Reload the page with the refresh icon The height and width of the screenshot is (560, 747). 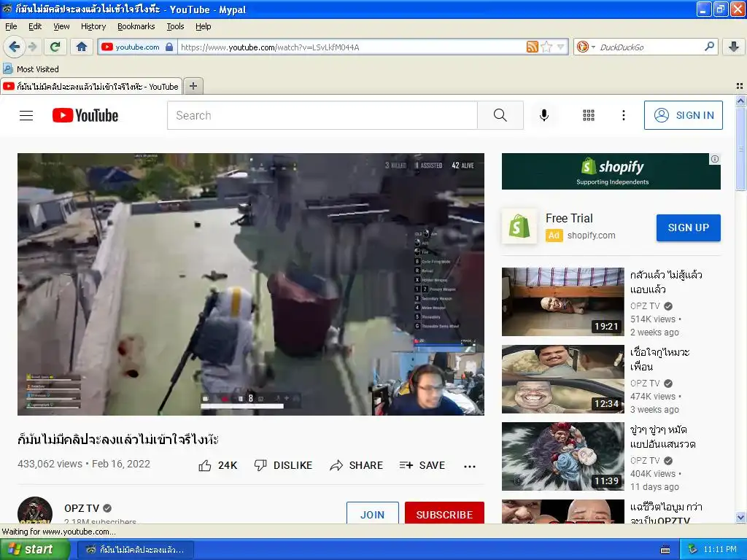[55, 47]
